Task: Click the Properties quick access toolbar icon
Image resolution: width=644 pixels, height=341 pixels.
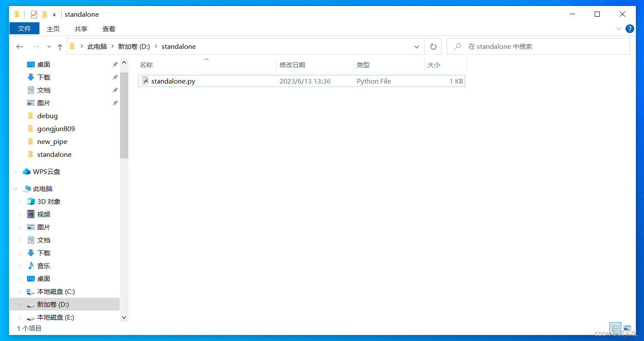Action: [34, 15]
